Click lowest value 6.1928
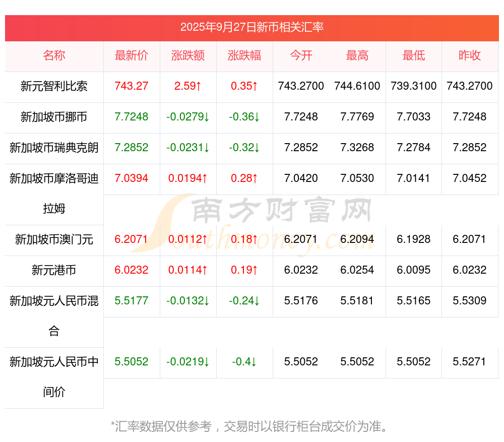 (413, 239)
